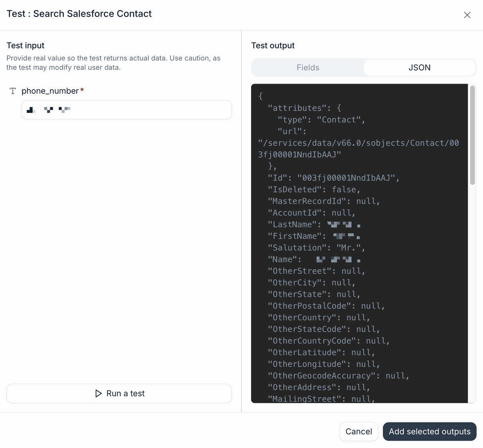This screenshot has width=483, height=448.
Task: Click the "OtherState": null line
Action: pos(314,294)
